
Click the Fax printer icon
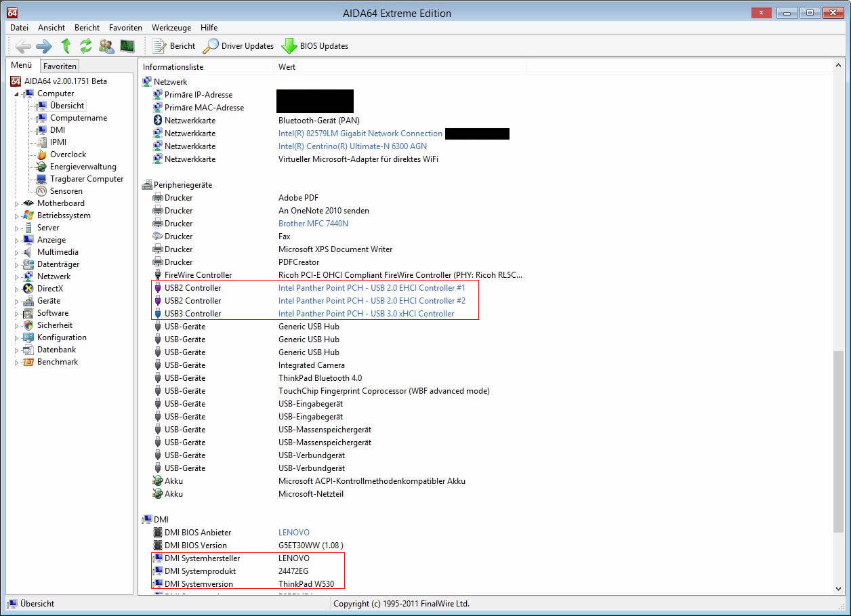[158, 237]
